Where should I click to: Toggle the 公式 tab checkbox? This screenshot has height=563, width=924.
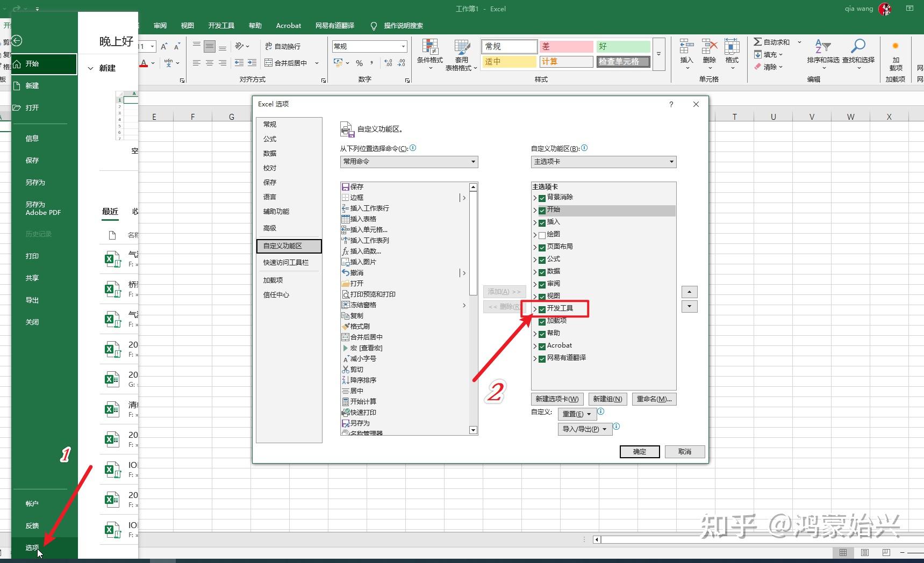coord(542,259)
